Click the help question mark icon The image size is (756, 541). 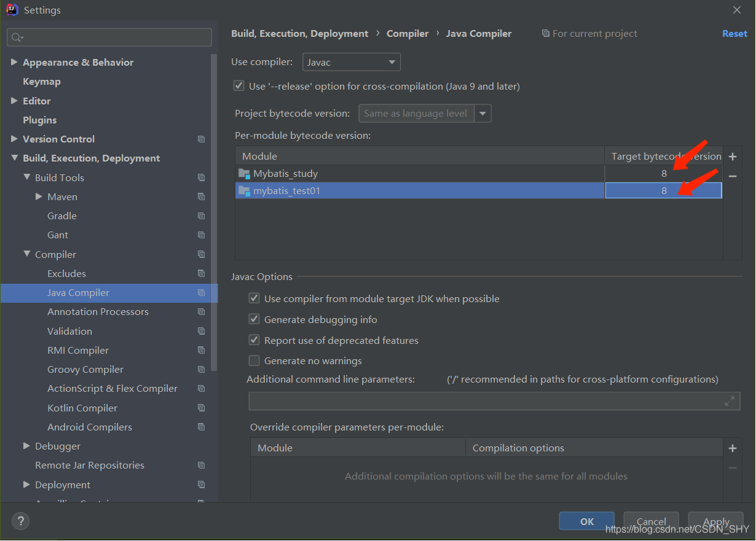20,521
